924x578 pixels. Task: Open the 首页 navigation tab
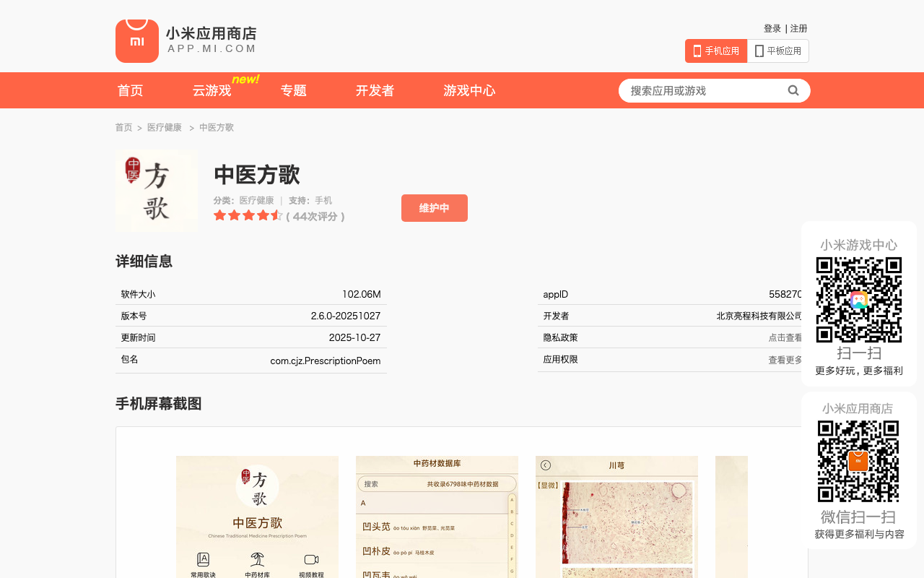[130, 90]
